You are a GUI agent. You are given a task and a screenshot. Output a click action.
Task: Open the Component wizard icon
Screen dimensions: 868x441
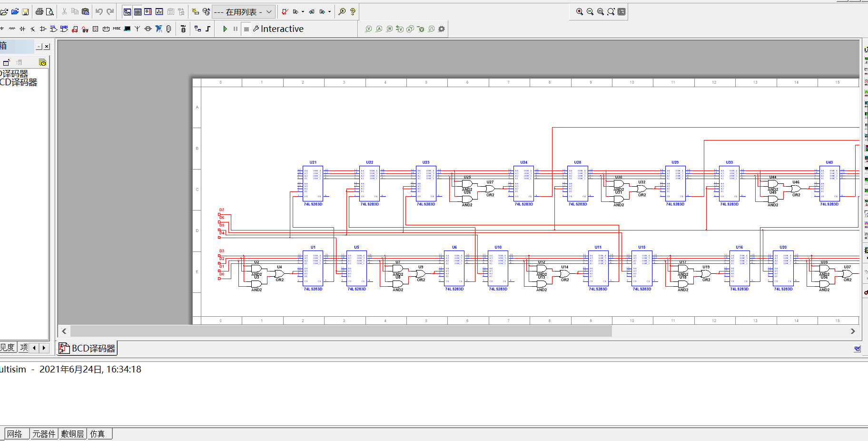[x=195, y=11]
